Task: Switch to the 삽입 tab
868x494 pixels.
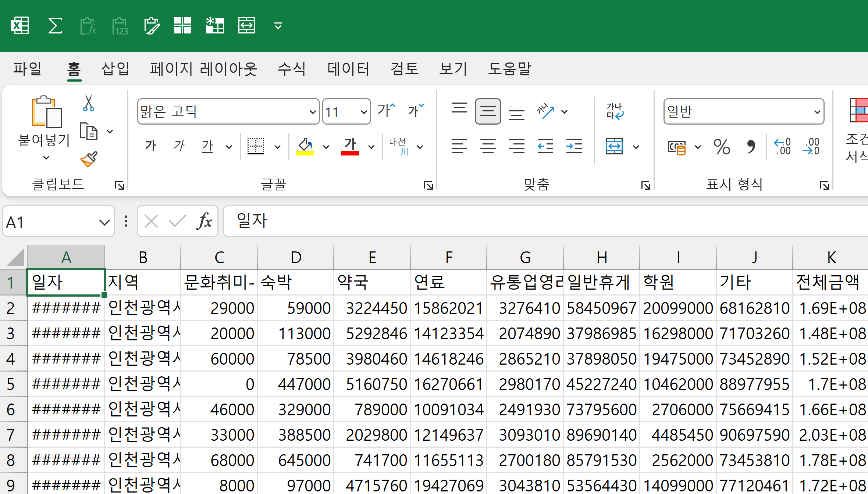Action: point(115,69)
